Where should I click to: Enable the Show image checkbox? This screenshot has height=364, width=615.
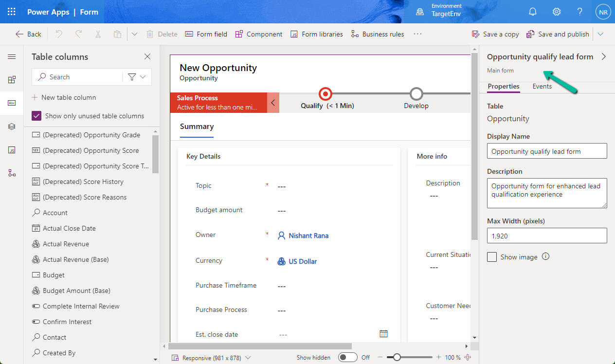[x=491, y=256]
